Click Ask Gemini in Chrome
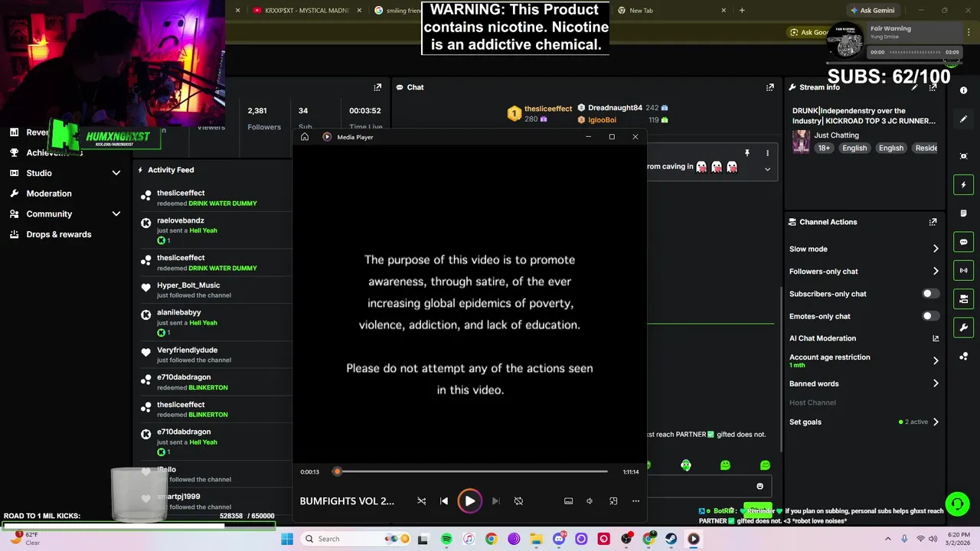Screen dimensions: 980x551 pos(871,11)
